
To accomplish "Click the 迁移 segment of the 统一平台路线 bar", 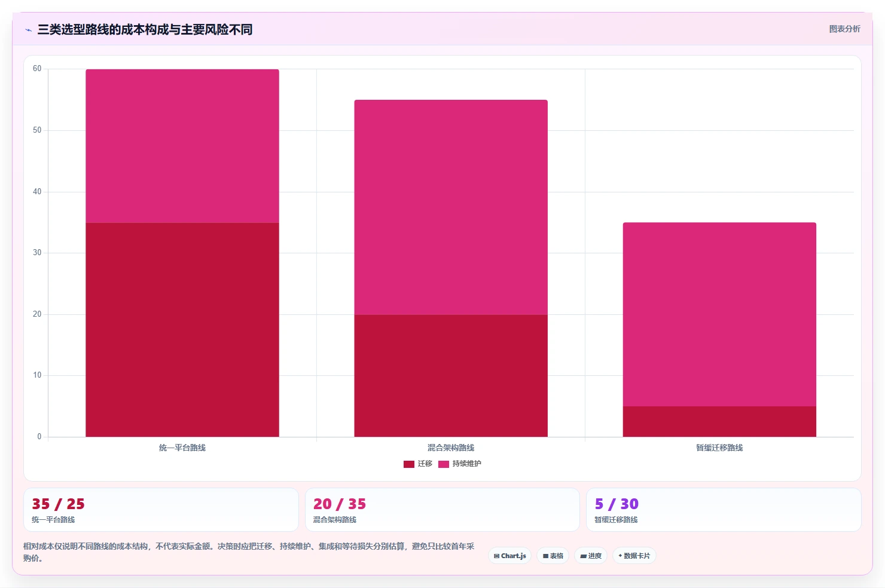I will click(x=182, y=330).
